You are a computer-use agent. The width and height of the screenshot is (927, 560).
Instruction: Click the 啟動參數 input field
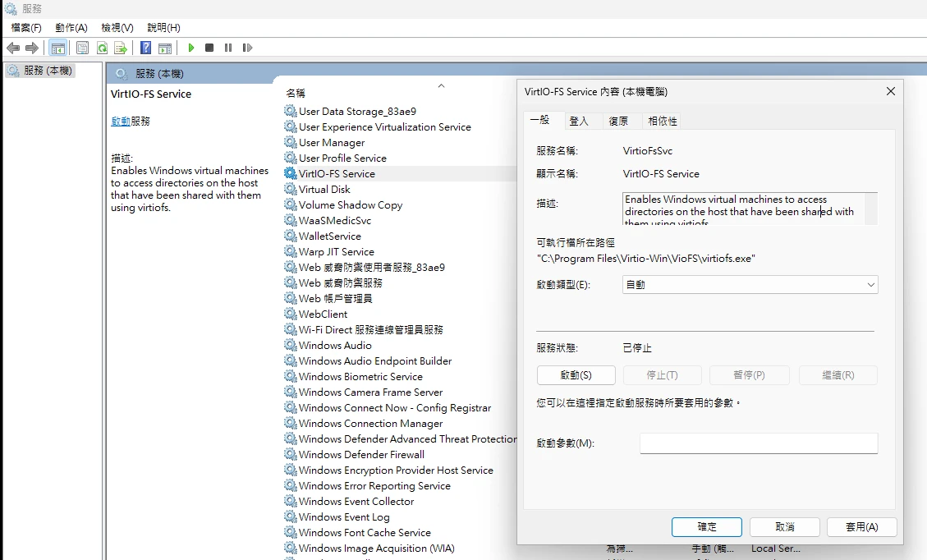click(758, 443)
